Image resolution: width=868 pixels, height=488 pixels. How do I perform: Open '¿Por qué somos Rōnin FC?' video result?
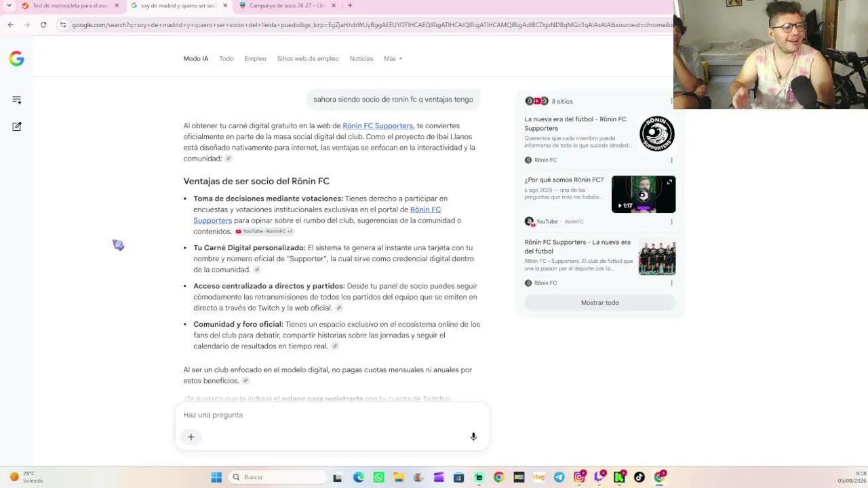564,180
